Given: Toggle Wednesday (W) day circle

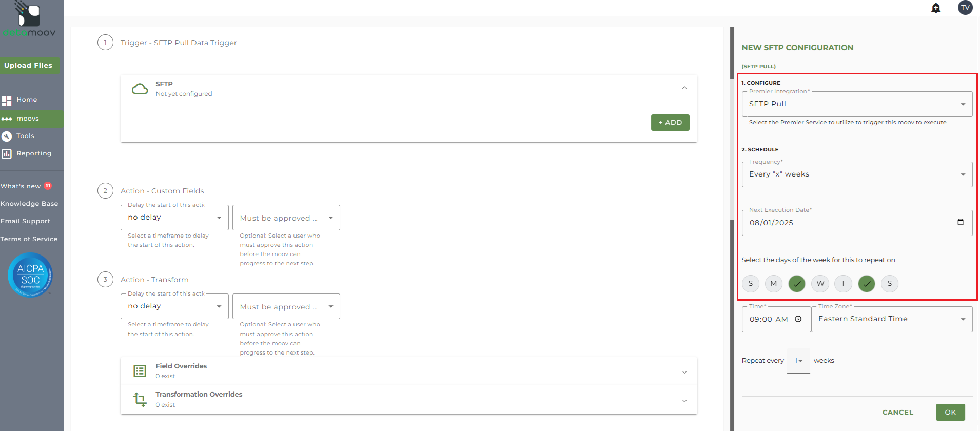Looking at the screenshot, I should 820,283.
